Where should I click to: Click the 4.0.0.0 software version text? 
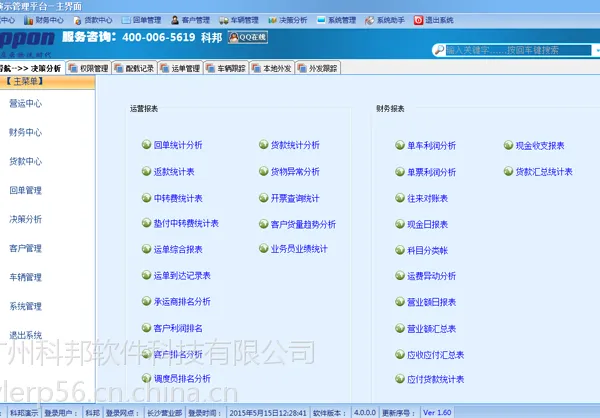(x=365, y=413)
